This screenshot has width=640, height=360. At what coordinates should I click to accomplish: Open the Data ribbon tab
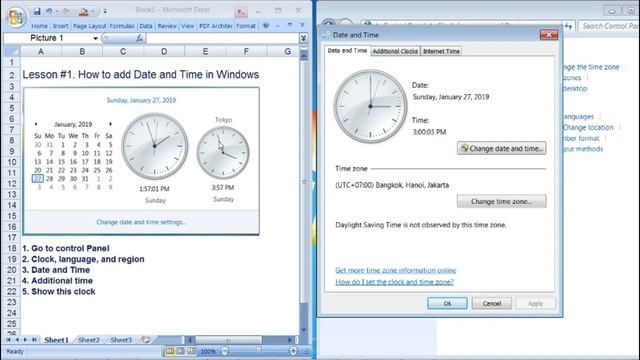[146, 26]
